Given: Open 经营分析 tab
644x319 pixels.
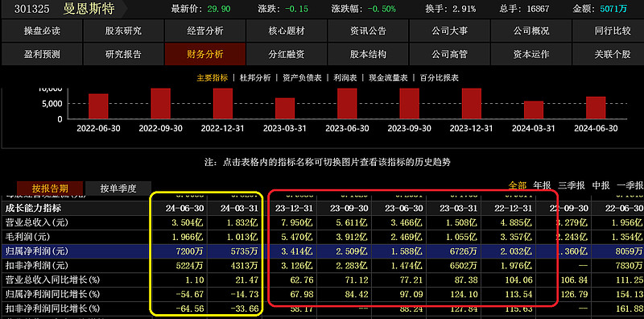Looking at the screenshot, I should [205, 31].
